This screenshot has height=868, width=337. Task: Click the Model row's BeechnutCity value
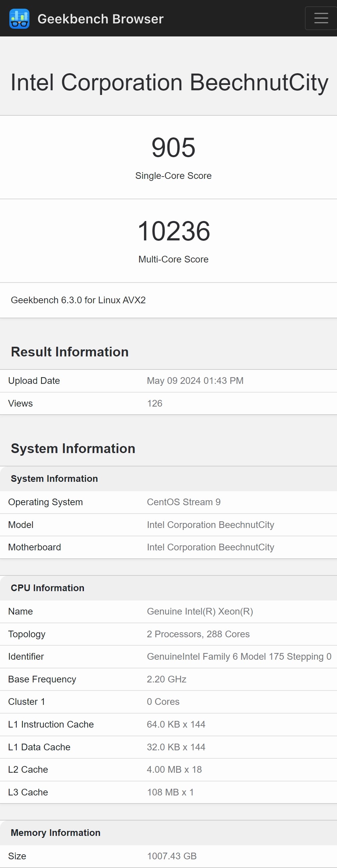click(x=210, y=525)
